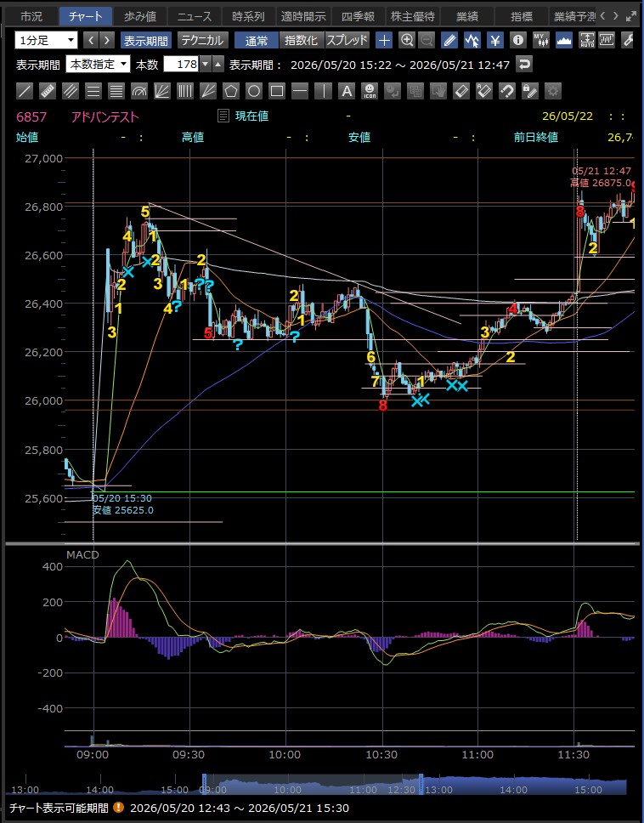Select the ellipse drawing tool
644x823 pixels.
pyautogui.click(x=254, y=91)
